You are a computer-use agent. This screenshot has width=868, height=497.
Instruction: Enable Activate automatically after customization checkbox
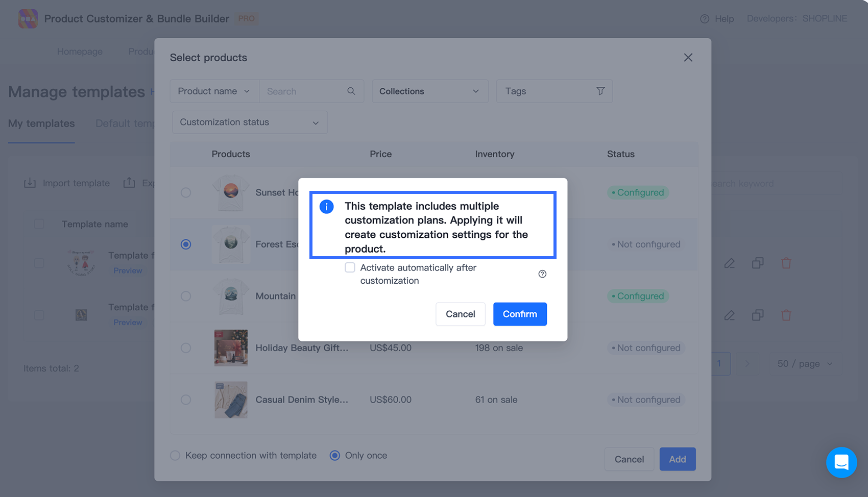[350, 267]
